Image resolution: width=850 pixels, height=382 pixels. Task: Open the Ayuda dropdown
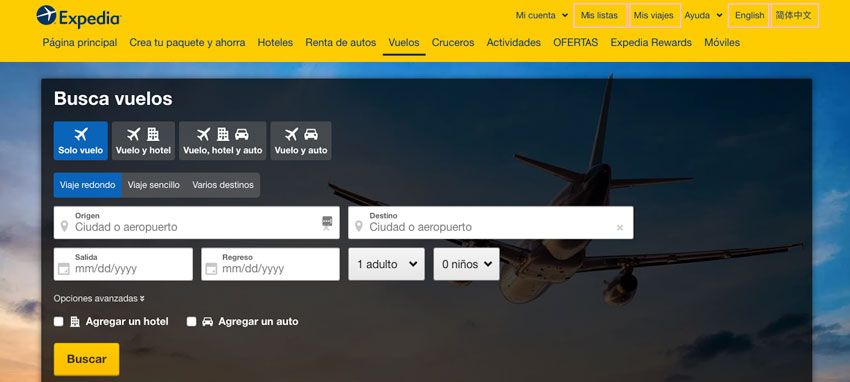tap(704, 16)
